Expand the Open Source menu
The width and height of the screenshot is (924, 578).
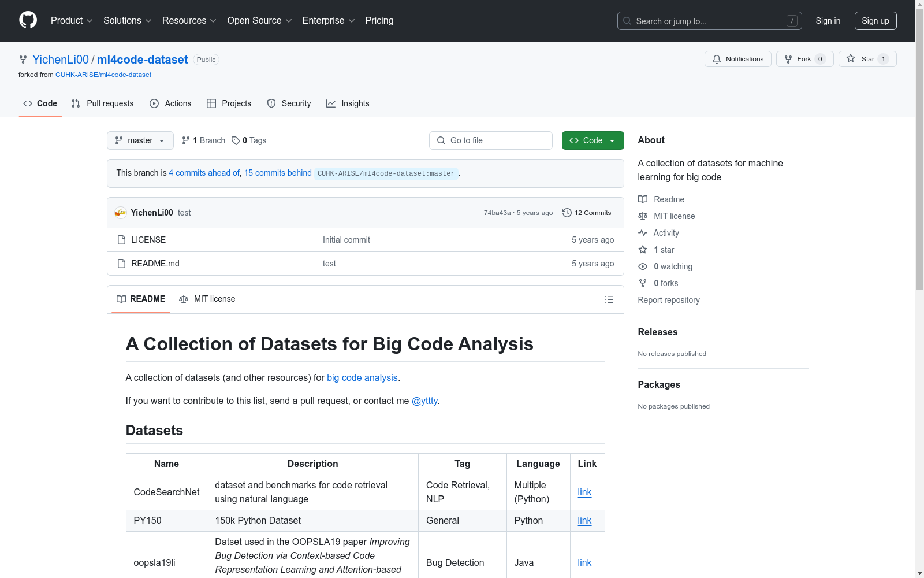259,21
